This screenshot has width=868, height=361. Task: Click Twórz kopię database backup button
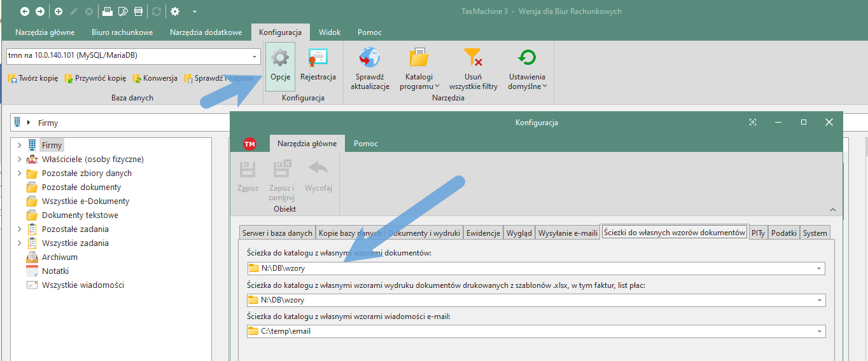(x=33, y=78)
